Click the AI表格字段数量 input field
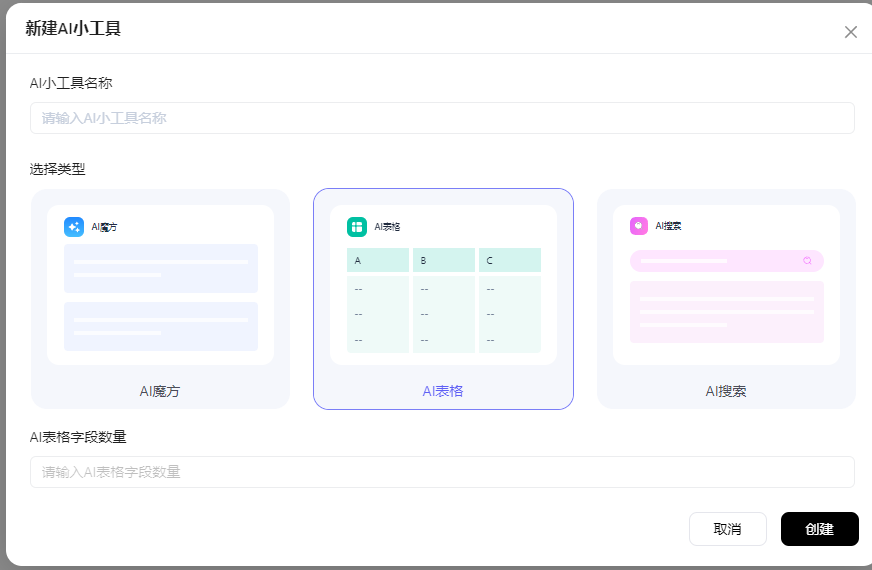Screen dimensions: 872x570 pos(442,472)
